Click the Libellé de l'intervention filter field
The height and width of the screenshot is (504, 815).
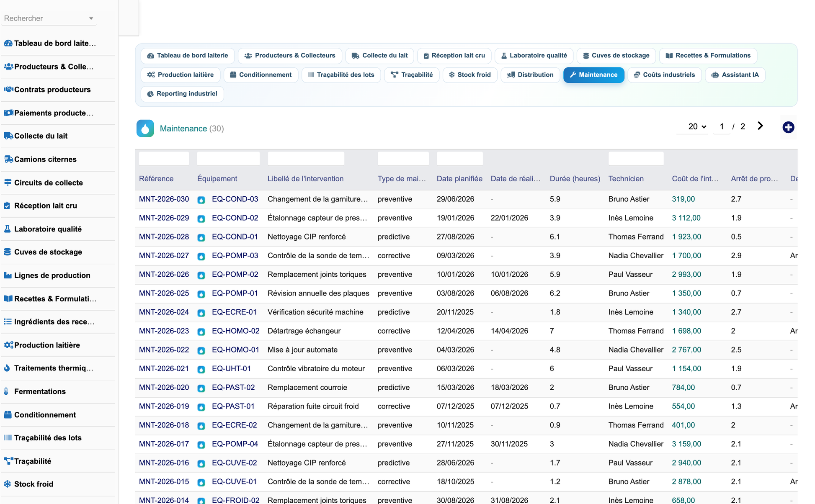306,159
